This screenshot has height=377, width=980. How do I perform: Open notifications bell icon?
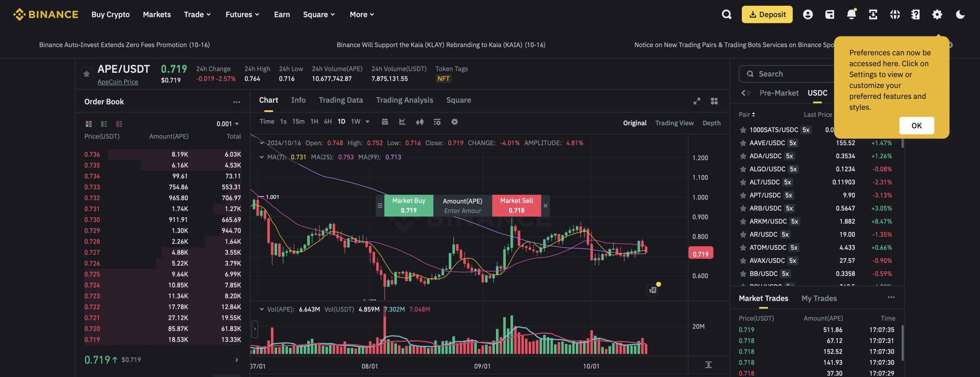(851, 15)
